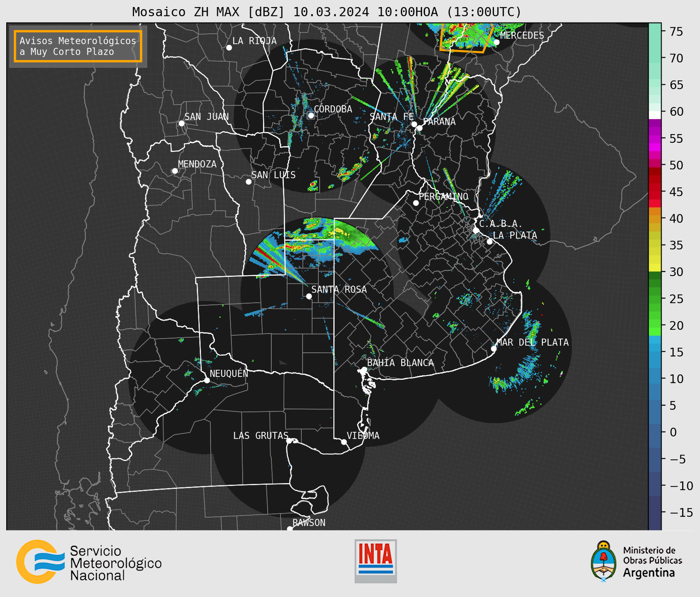Click the LAS GRUTAS city marker dot
The image size is (700, 597).
289,441
